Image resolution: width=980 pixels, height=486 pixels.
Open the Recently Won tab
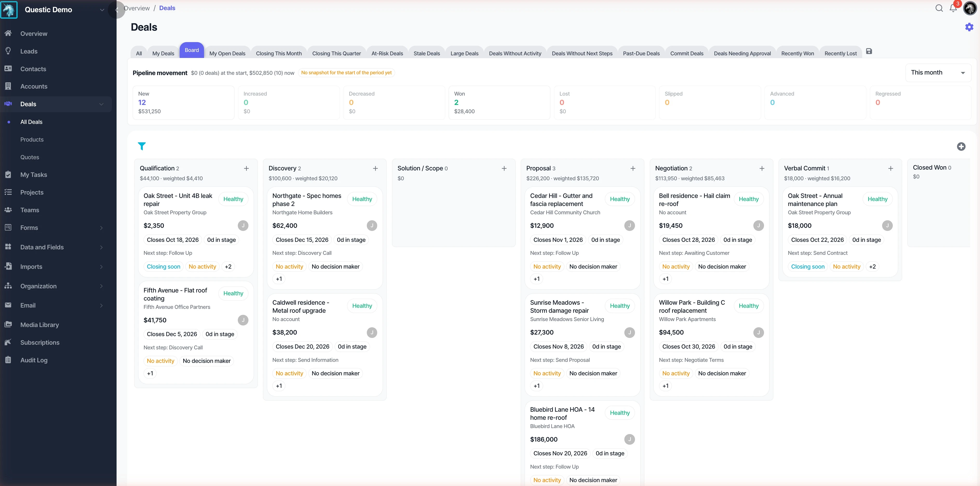[x=797, y=53]
